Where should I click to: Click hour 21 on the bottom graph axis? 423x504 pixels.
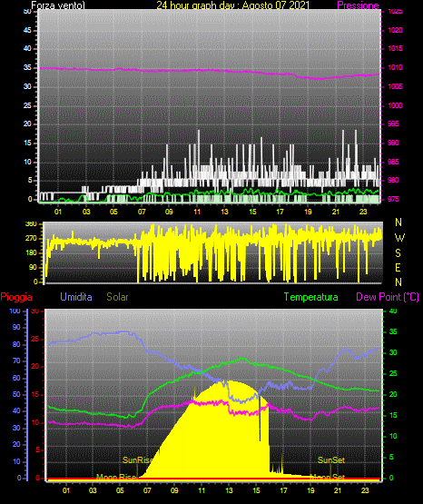(x=338, y=490)
